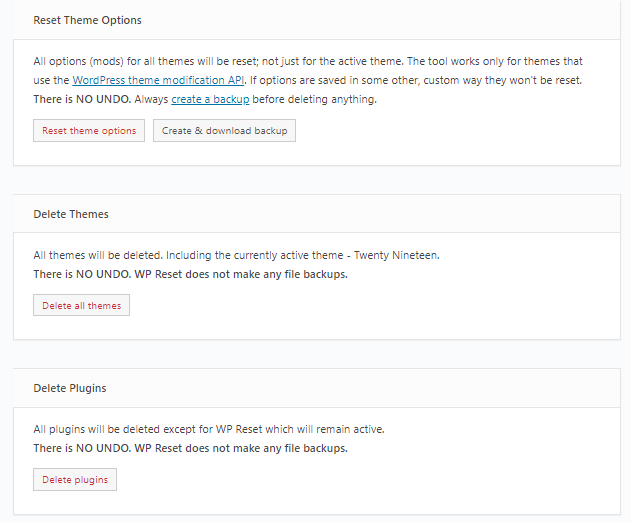
Task: Select the Delete Themes card heading
Action: (x=71, y=214)
